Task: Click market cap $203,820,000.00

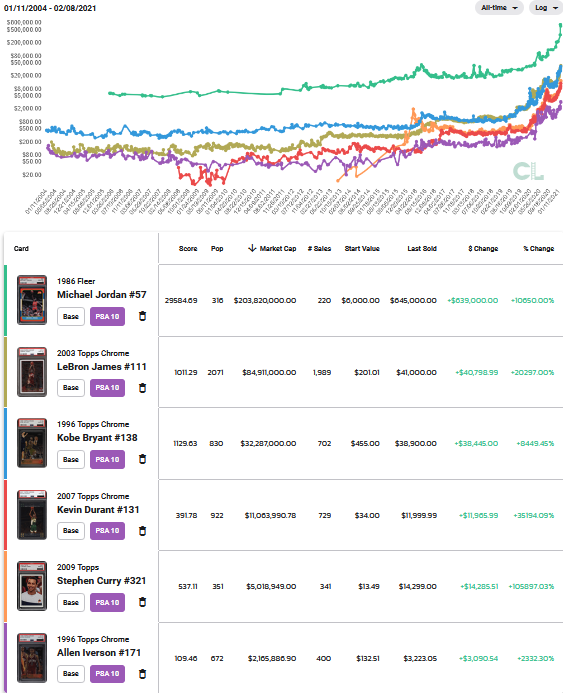Action: pos(265,301)
